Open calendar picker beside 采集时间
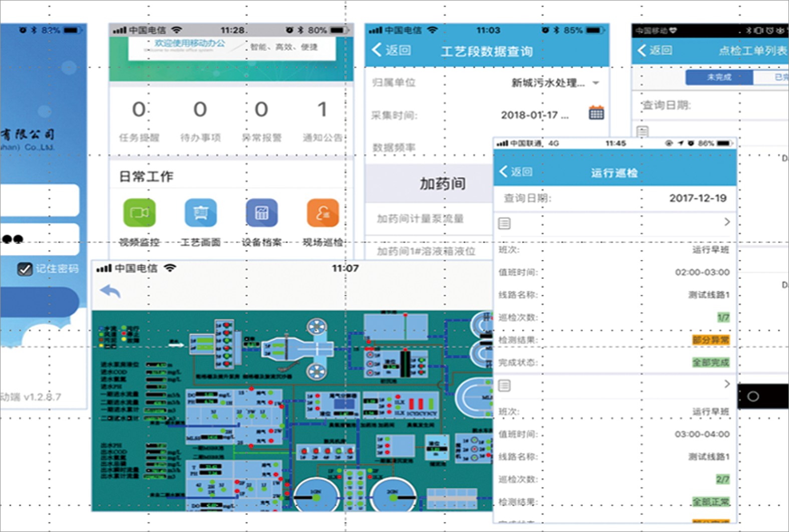This screenshot has width=789, height=532. click(x=596, y=113)
